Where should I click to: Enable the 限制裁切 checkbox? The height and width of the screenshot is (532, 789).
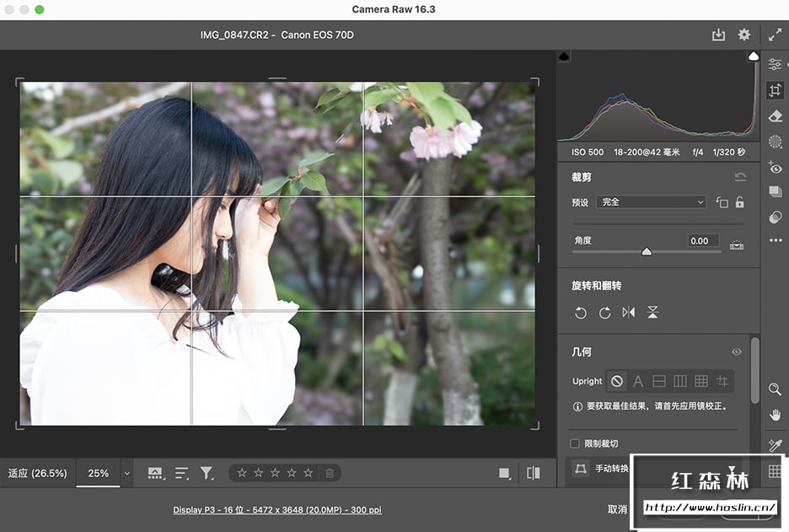click(575, 443)
